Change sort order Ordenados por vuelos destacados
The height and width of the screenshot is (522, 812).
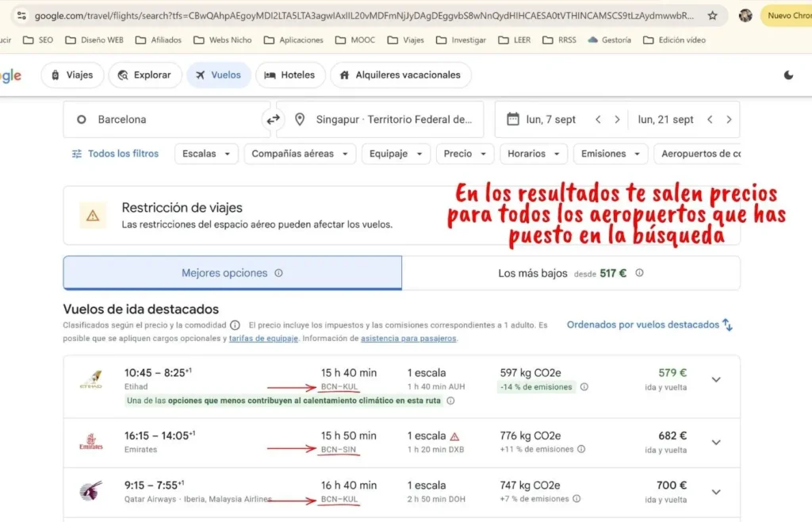tap(649, 324)
